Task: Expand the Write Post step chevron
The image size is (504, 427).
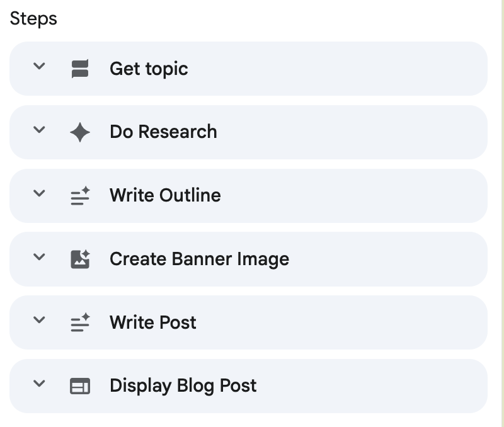Action: click(39, 320)
